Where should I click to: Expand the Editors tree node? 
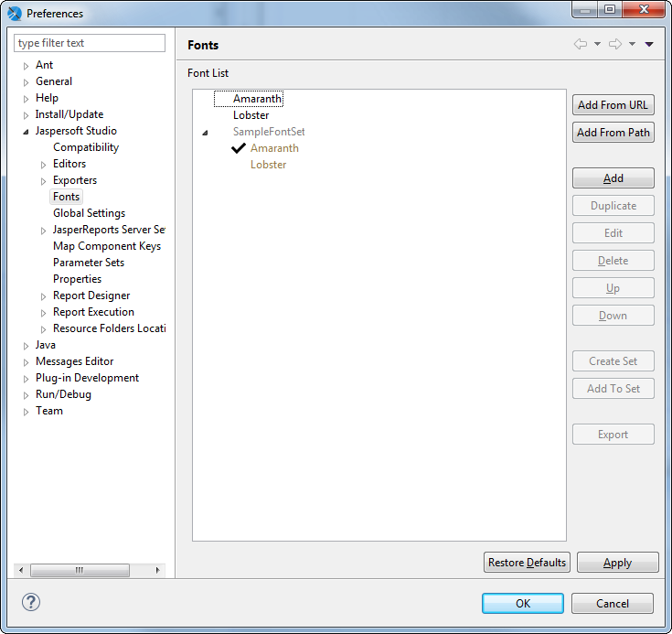click(43, 165)
